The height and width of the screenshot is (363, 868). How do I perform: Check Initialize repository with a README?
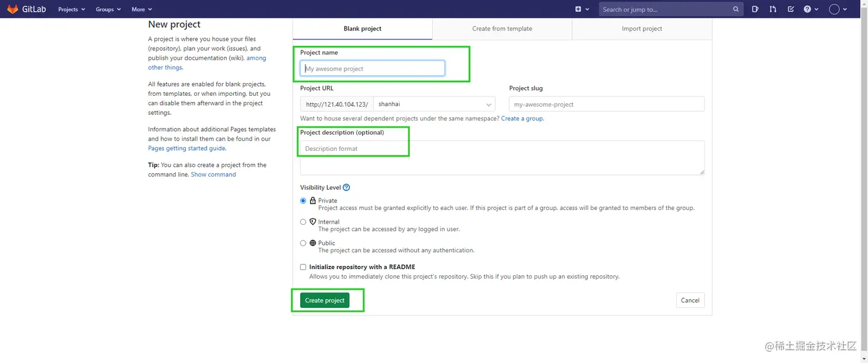tap(303, 267)
